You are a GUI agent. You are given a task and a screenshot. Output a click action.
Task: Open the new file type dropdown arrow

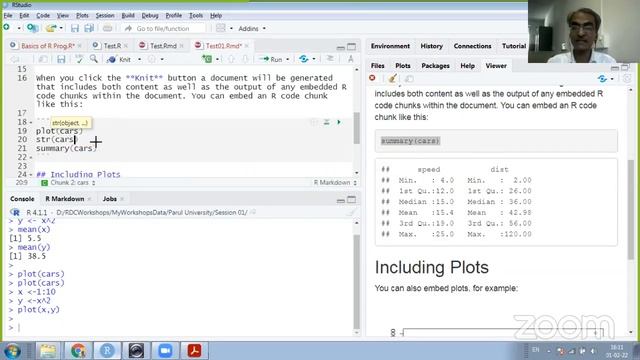(18, 28)
